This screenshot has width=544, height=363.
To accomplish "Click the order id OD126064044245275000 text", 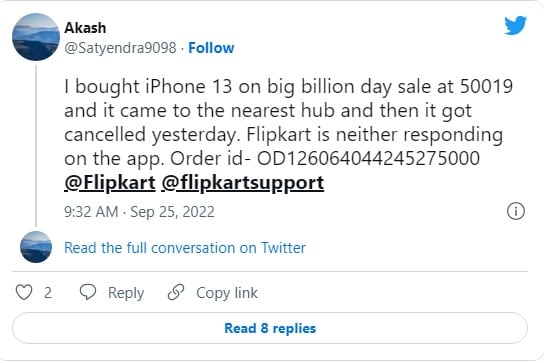I will [368, 159].
